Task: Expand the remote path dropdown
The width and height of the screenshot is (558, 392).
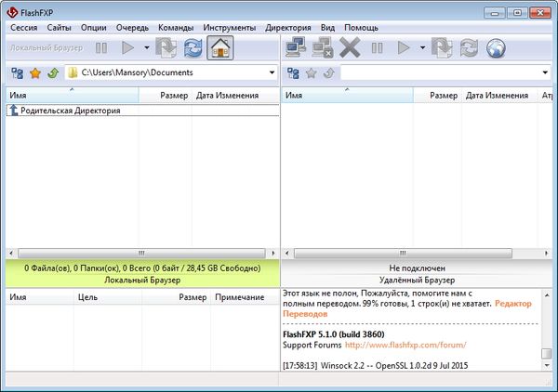Action: click(547, 72)
